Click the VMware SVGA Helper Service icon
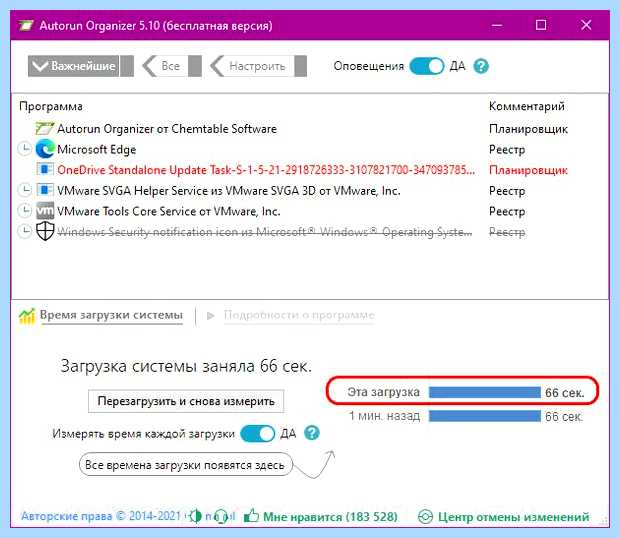Screen dimensions: 620x538 (45, 190)
